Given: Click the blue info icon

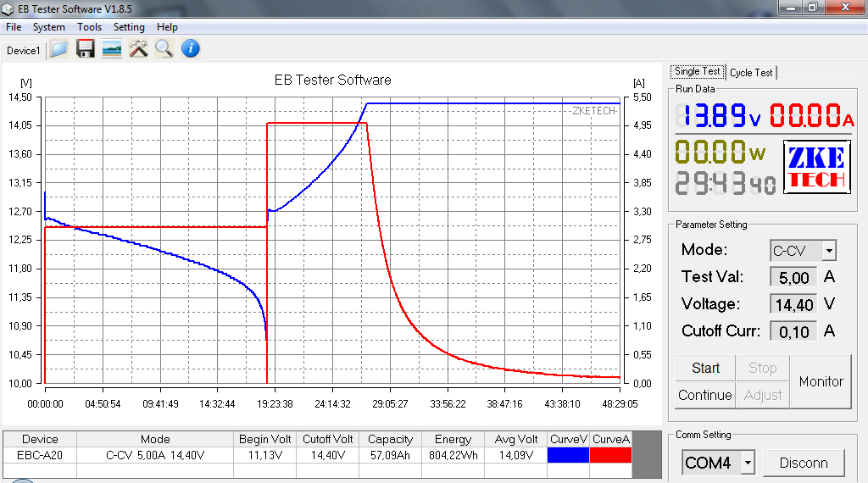Looking at the screenshot, I should [x=191, y=49].
